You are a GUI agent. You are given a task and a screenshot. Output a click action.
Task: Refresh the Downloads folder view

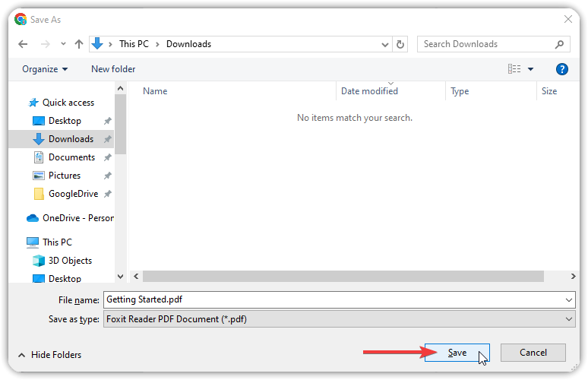coord(400,44)
